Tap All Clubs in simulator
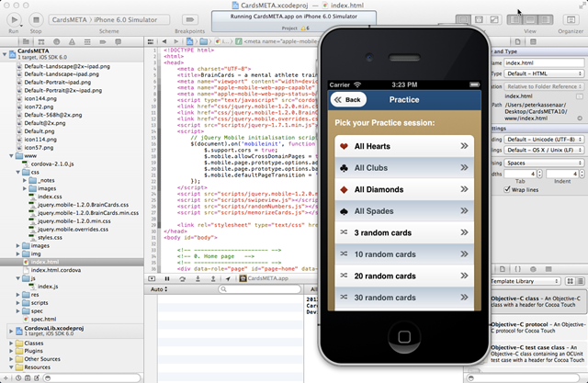The width and height of the screenshot is (588, 383). coord(404,168)
